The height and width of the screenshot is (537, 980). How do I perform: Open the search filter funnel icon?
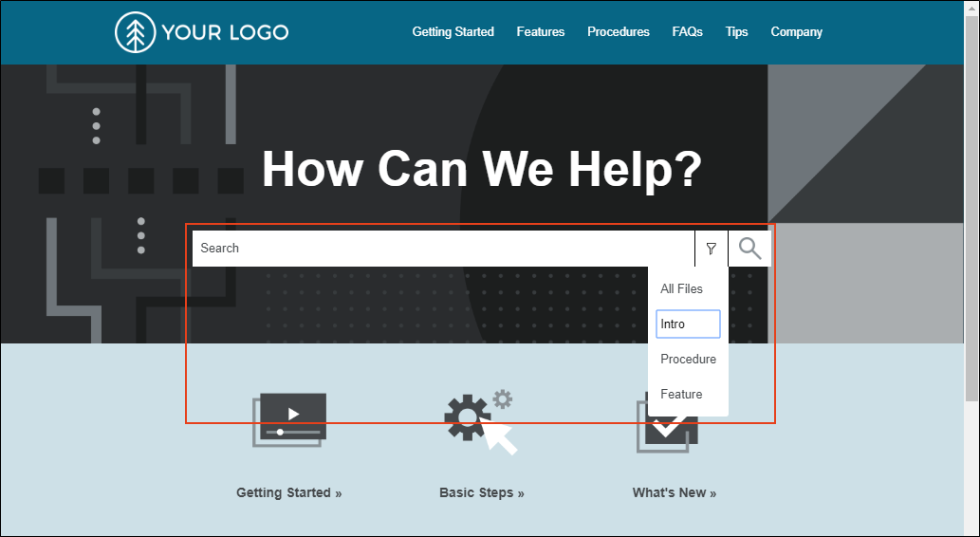coord(712,249)
